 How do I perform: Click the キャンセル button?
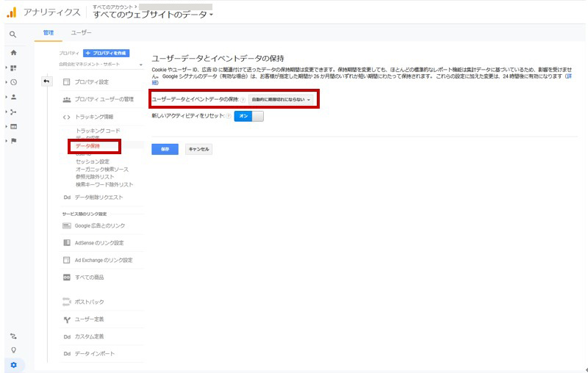coord(198,149)
